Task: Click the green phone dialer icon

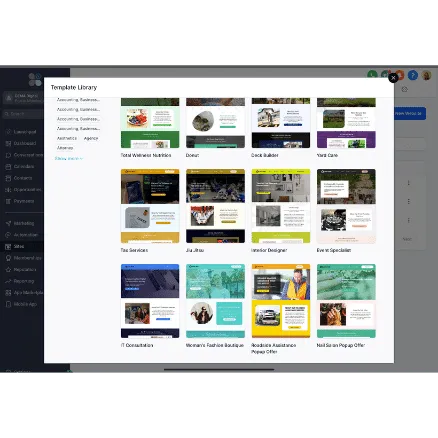Action: tap(372, 75)
